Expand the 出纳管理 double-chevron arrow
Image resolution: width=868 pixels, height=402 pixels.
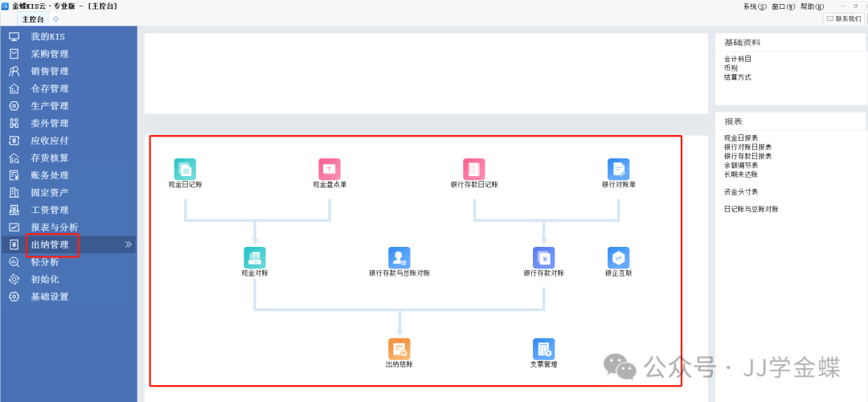click(x=129, y=244)
